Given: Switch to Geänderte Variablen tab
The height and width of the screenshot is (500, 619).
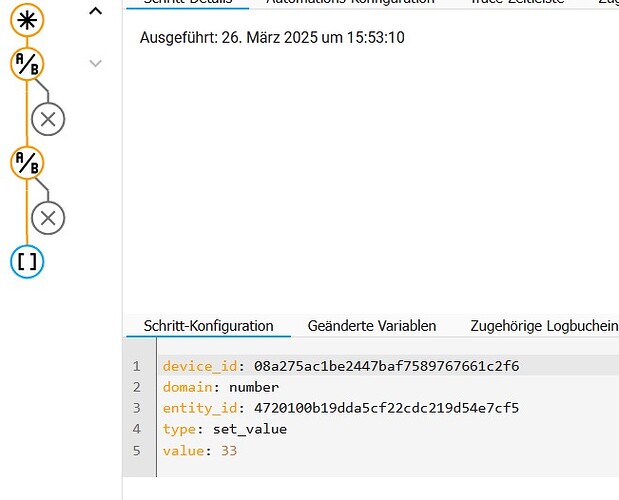Looking at the screenshot, I should click(x=372, y=326).
